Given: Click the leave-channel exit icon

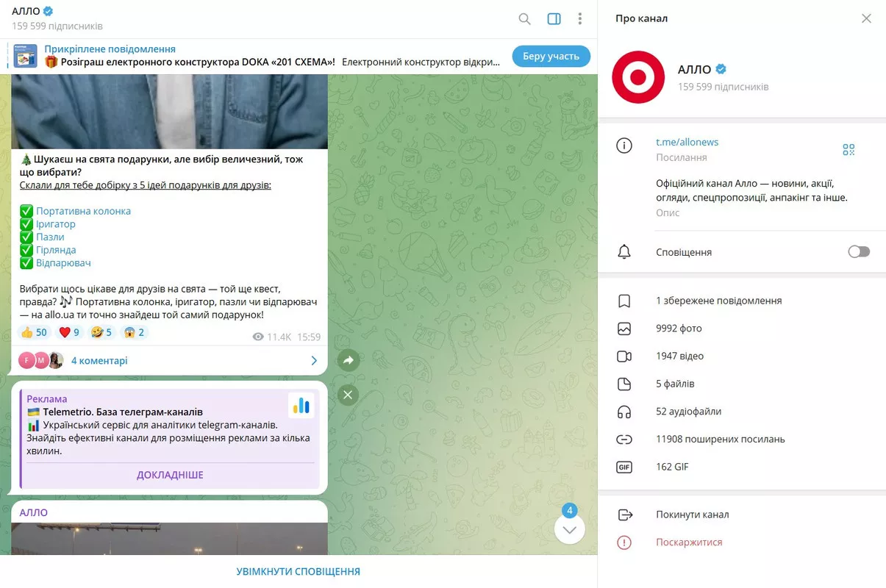Looking at the screenshot, I should tap(624, 514).
